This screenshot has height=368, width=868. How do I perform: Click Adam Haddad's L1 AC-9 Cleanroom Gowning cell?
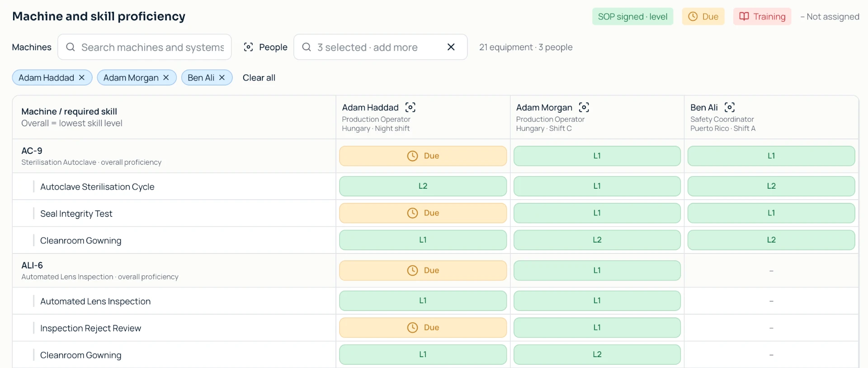(x=423, y=240)
